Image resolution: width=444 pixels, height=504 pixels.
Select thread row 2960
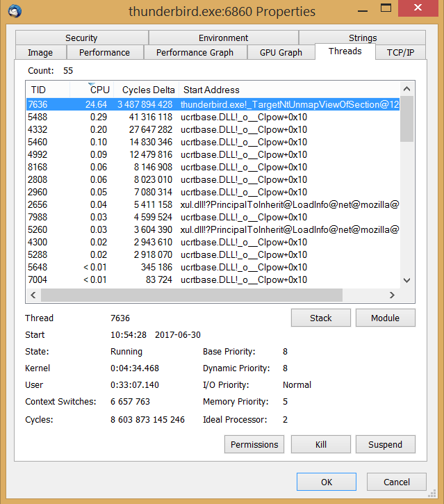point(213,192)
